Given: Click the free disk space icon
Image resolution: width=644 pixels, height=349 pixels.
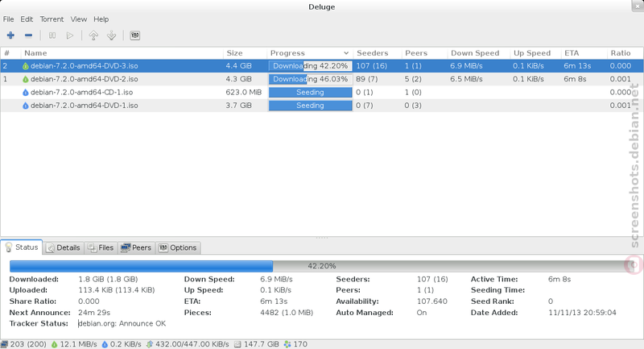Looking at the screenshot, I should [x=237, y=344].
